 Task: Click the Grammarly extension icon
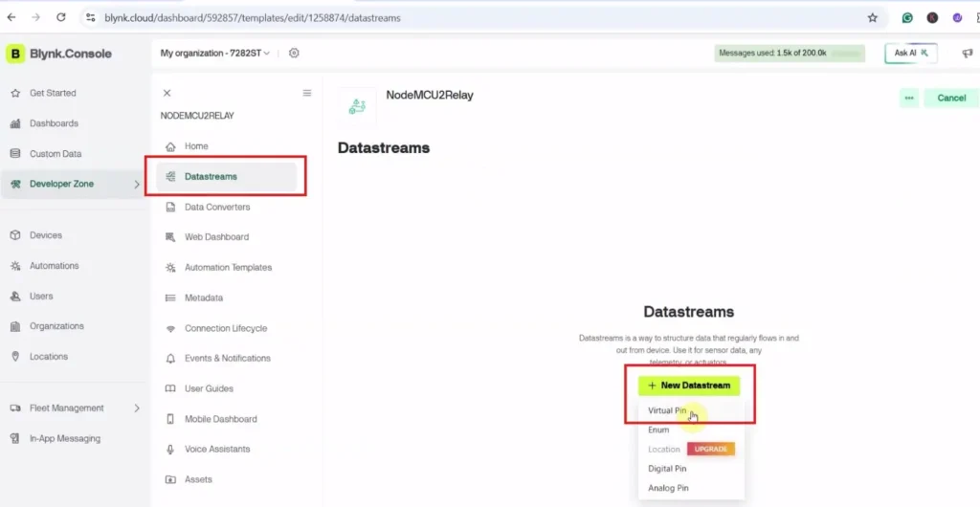[907, 18]
